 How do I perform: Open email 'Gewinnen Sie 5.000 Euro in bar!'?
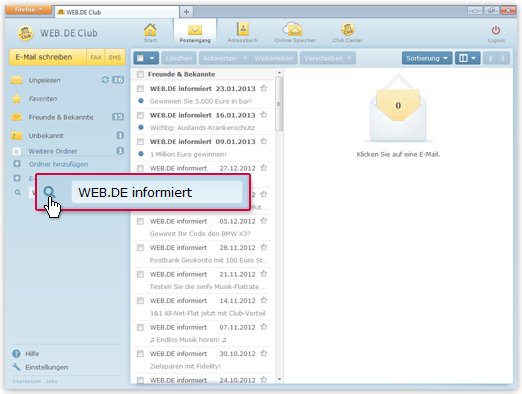click(x=201, y=101)
